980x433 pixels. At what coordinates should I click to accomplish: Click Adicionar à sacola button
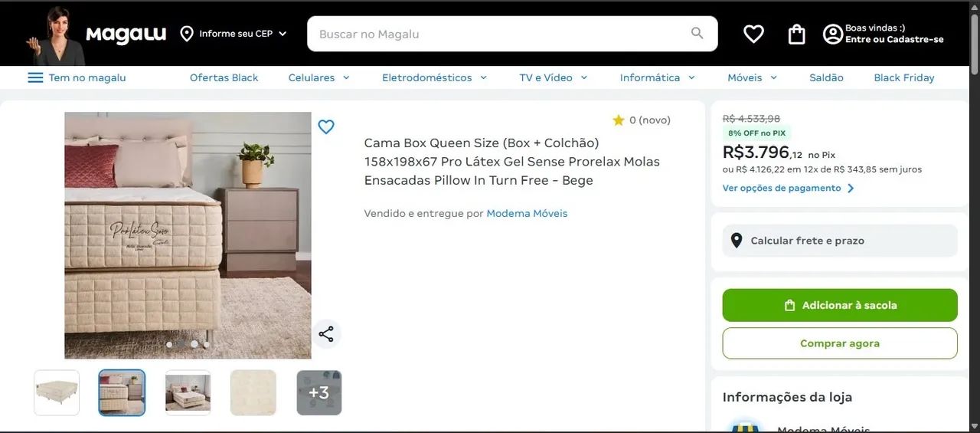(840, 305)
